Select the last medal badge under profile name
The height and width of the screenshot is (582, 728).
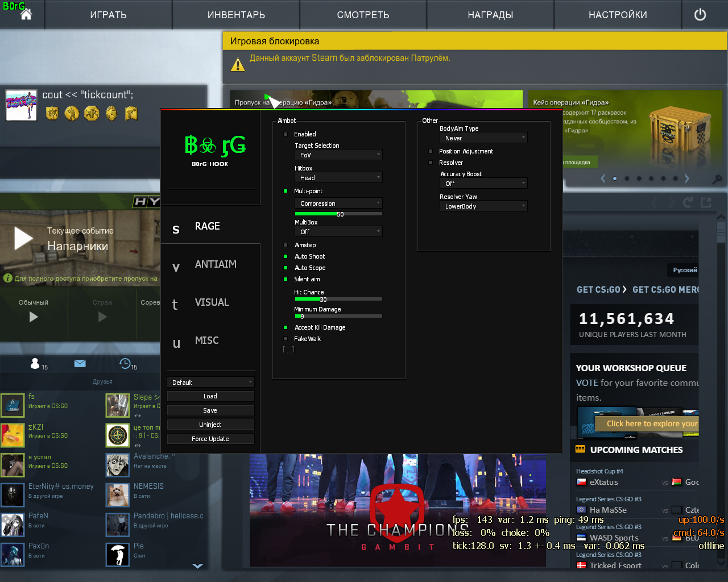click(131, 113)
